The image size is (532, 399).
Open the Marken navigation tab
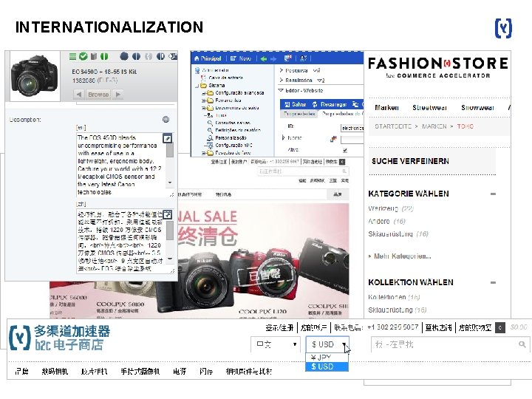tap(386, 108)
